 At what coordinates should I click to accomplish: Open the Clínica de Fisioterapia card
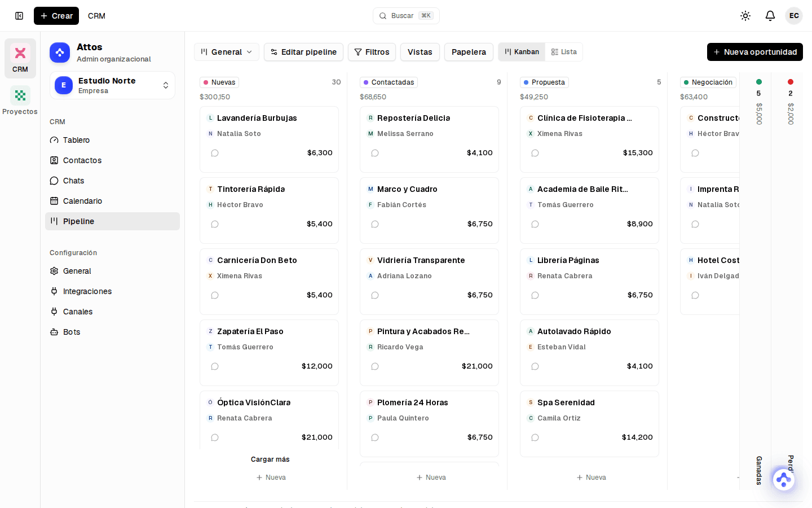[x=589, y=139]
